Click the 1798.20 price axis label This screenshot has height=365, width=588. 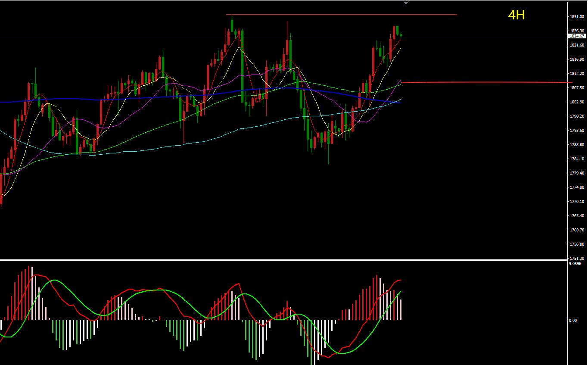[577, 116]
